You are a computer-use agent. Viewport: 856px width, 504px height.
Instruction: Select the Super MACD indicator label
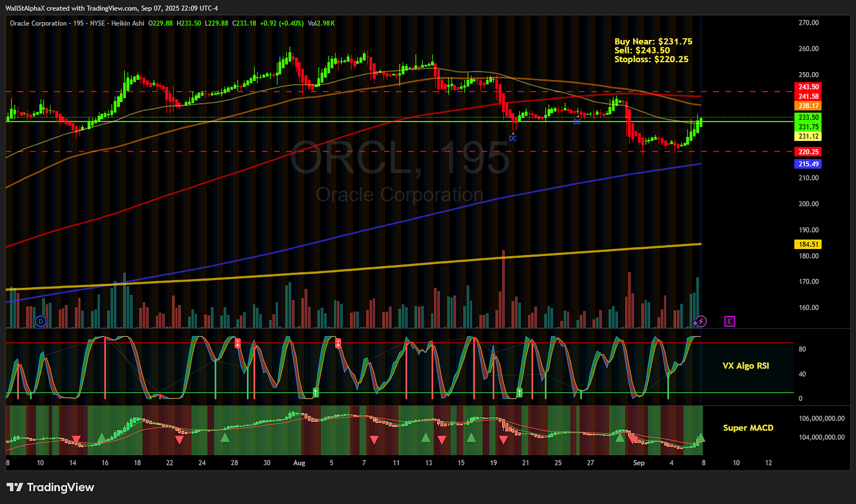[748, 428]
